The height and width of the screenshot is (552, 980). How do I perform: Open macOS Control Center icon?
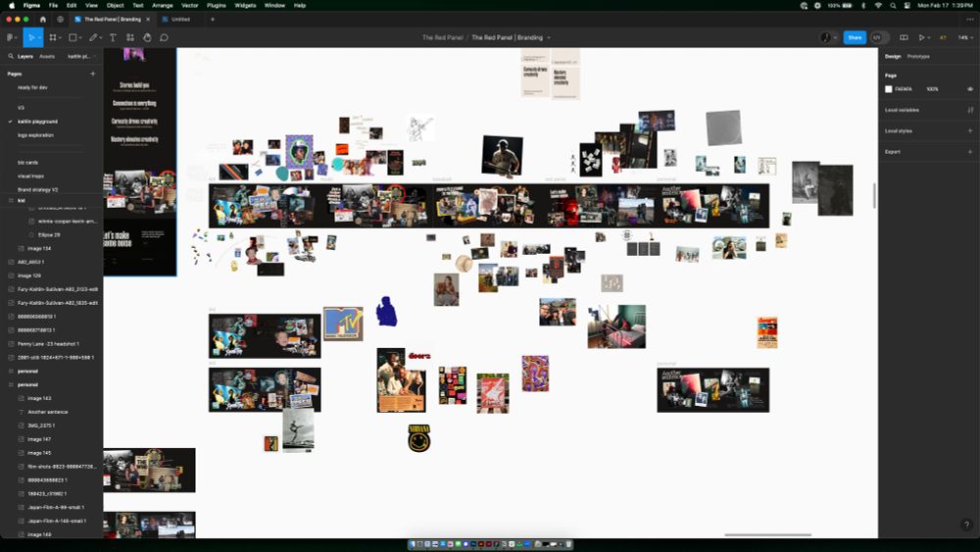[x=906, y=5]
